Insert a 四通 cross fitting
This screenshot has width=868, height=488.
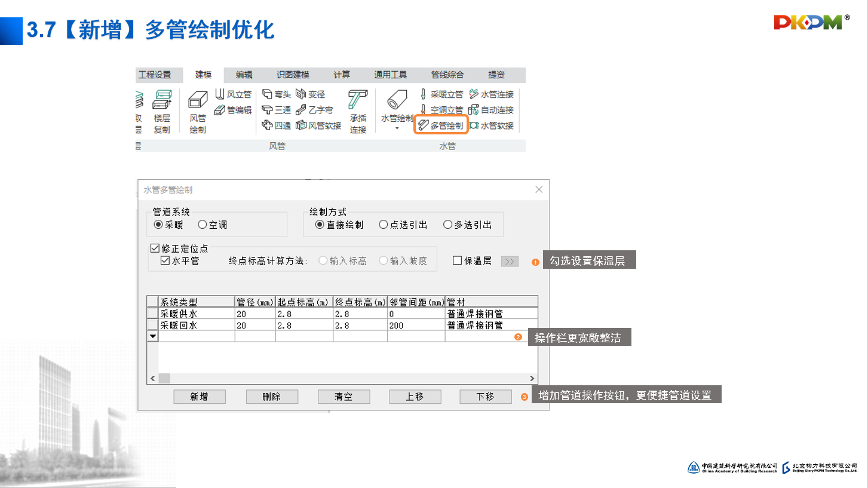coord(277,125)
